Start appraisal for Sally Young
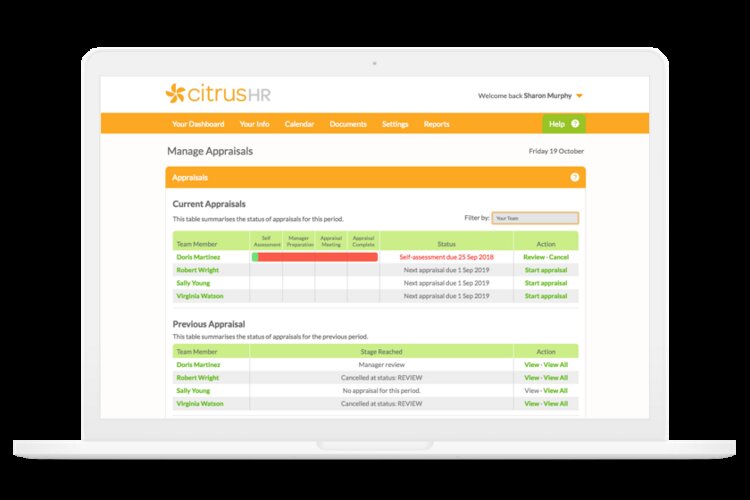This screenshot has width=750, height=500. (545, 283)
